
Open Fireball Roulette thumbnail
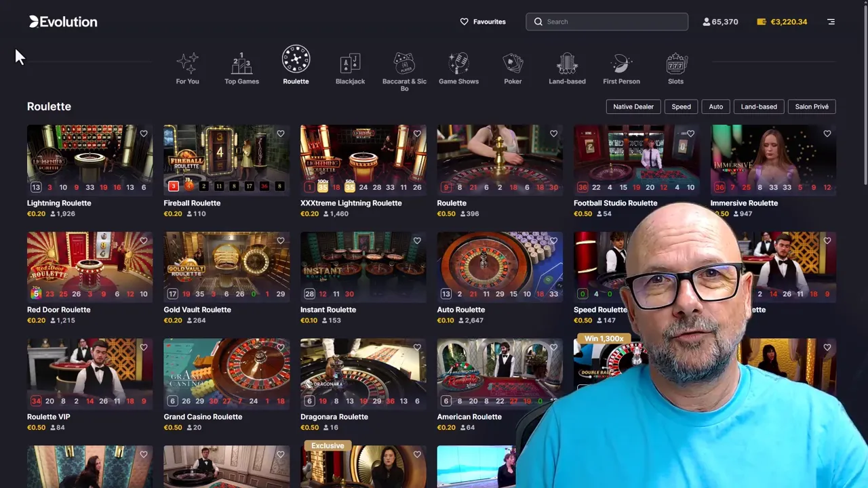[226, 160]
